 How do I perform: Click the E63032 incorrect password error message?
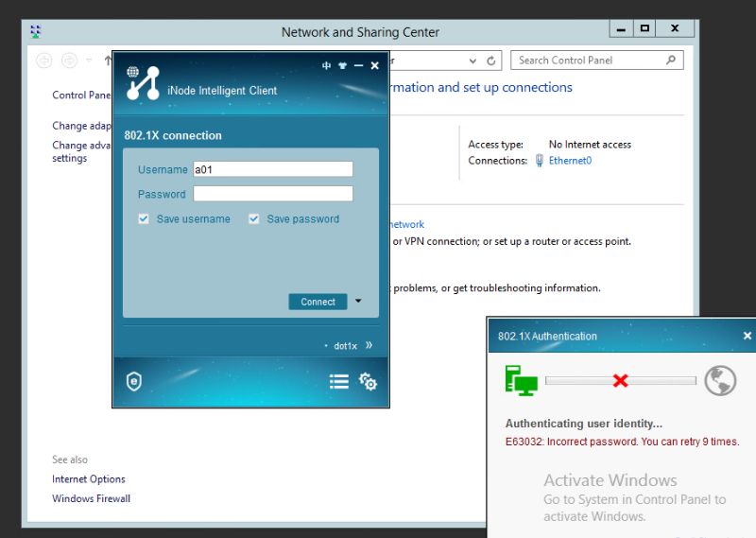[x=622, y=442]
